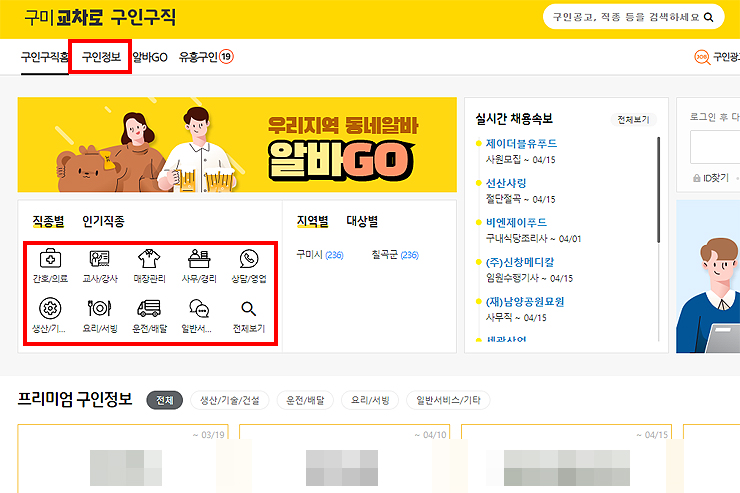Screen dimensions: 740x493
Task: Open the premium job card dated 03/19
Action: (x=123, y=459)
